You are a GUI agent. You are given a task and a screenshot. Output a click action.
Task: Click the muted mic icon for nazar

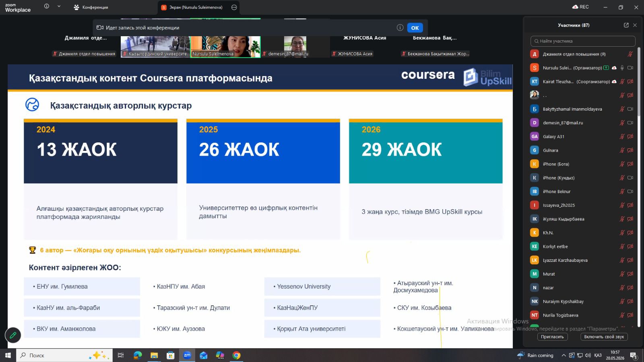tap(622, 288)
